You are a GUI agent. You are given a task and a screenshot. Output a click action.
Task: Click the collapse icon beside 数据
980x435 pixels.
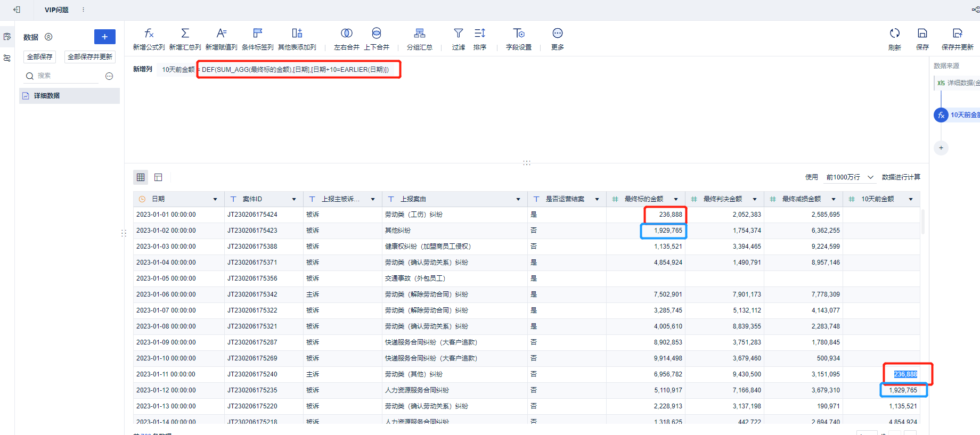pyautogui.click(x=48, y=37)
